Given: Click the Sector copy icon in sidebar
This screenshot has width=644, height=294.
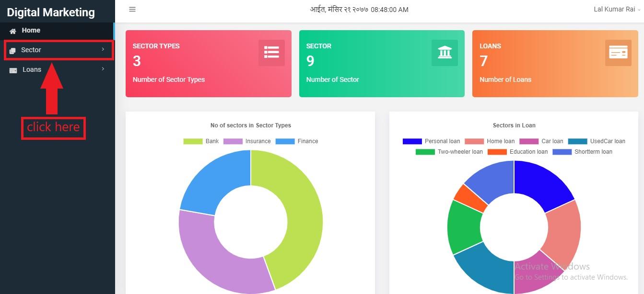Looking at the screenshot, I should 12,50.
